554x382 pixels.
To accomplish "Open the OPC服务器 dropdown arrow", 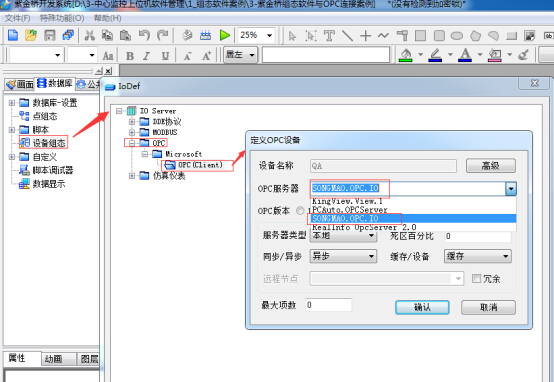I will [x=511, y=189].
